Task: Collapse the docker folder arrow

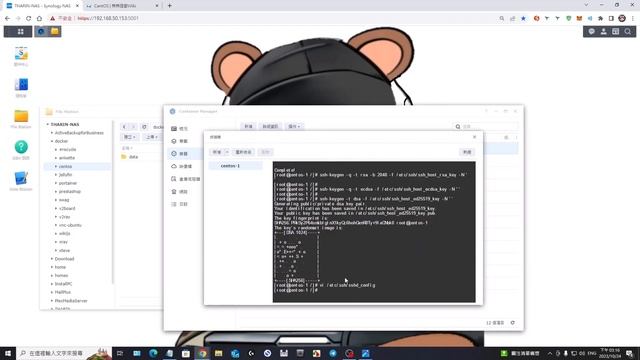Action: (x=52, y=141)
